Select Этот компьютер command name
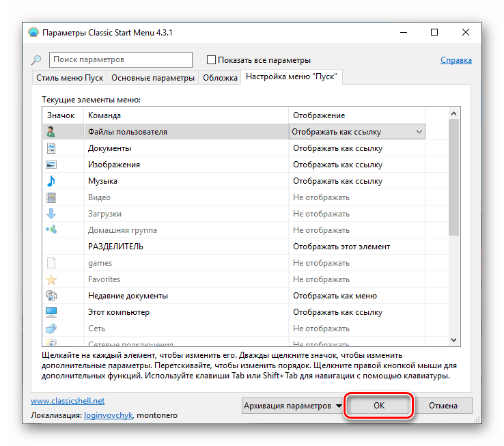The image size is (504, 446). pyautogui.click(x=119, y=312)
